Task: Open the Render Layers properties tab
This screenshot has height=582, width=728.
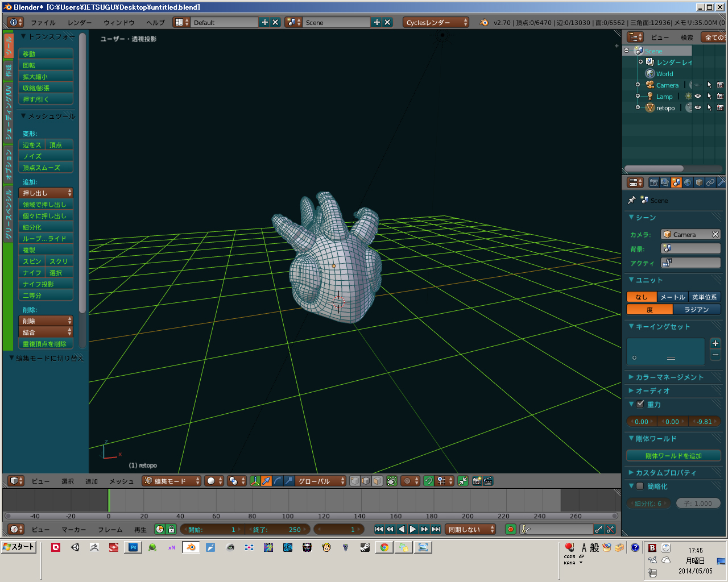Action: click(665, 182)
